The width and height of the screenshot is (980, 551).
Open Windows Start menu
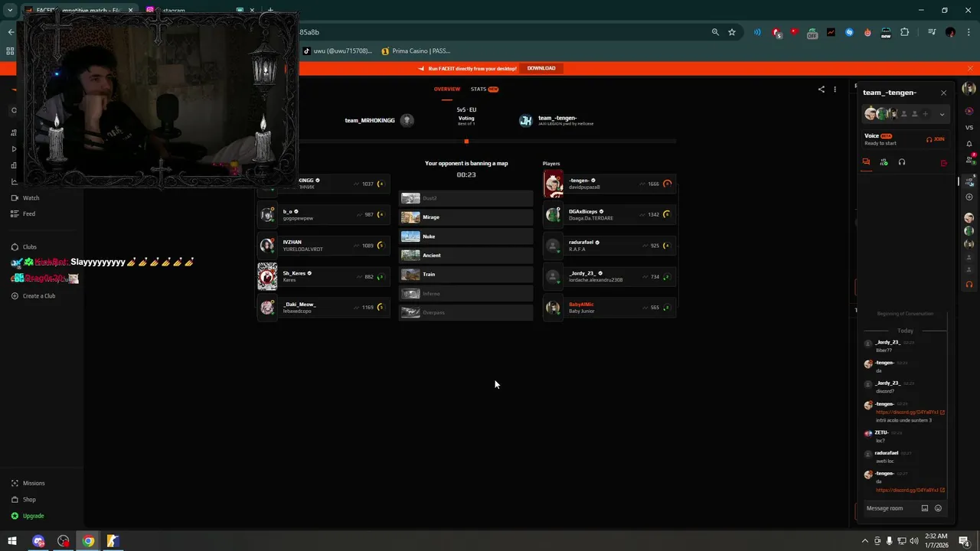[11, 541]
